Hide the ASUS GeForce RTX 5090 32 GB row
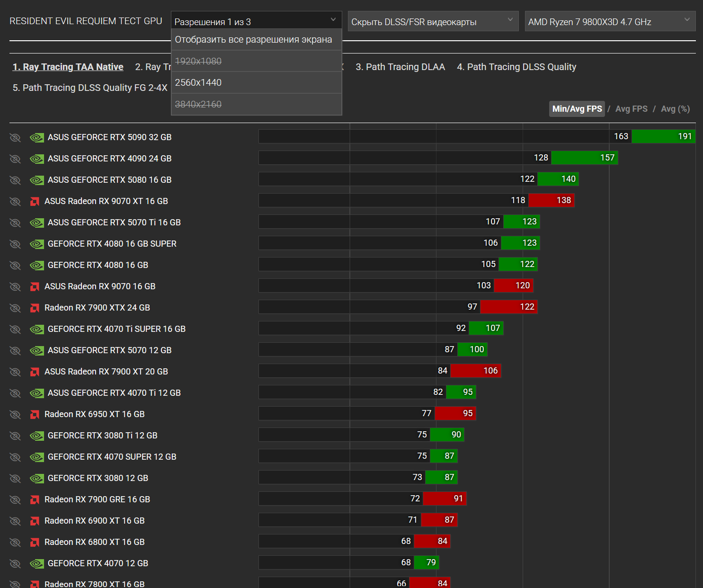The image size is (703, 588). coord(15,137)
